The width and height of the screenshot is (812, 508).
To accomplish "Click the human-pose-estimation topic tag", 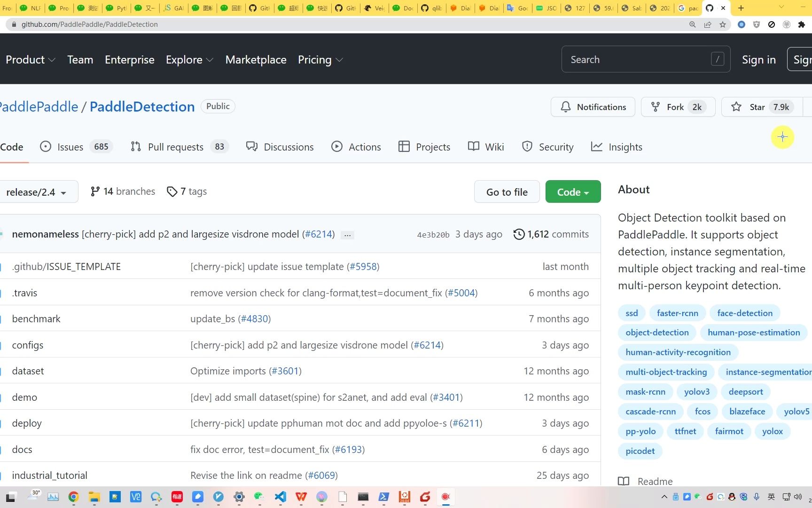I will [x=754, y=333].
